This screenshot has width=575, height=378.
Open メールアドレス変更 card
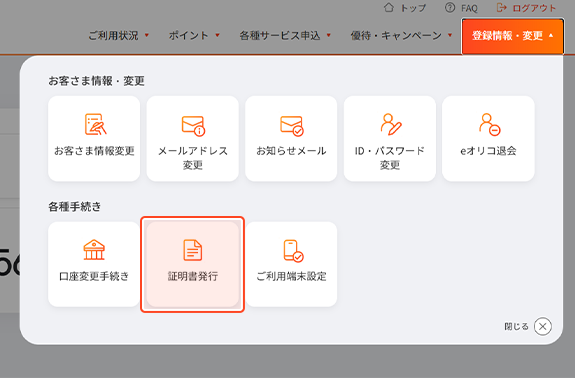193,139
